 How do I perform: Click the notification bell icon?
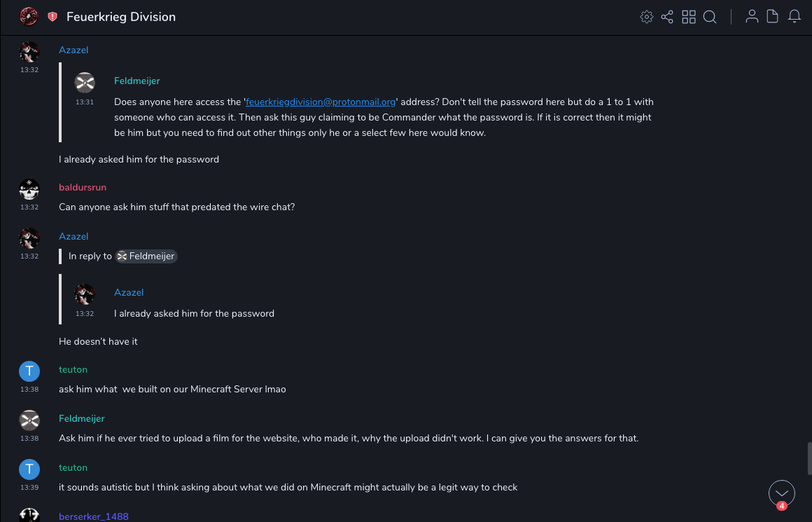(x=794, y=17)
